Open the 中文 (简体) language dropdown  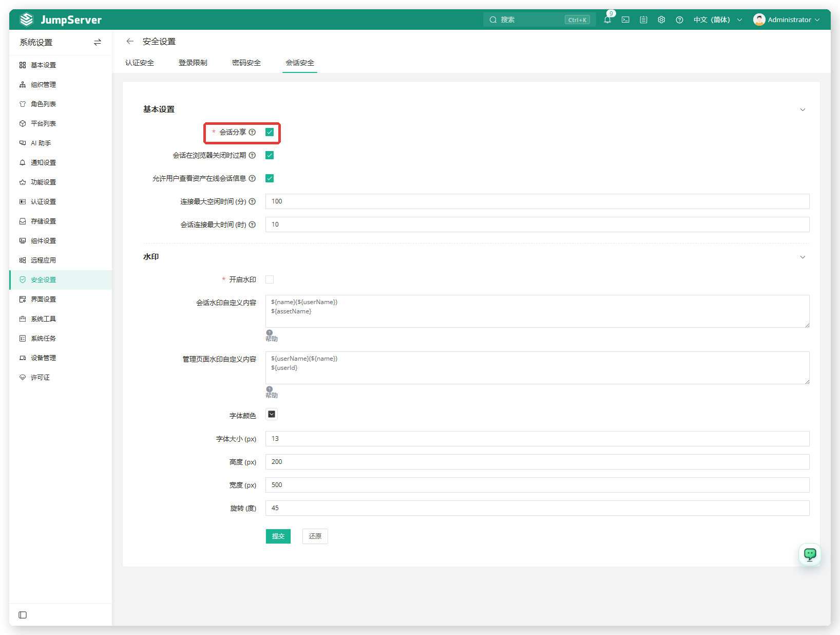pos(718,20)
